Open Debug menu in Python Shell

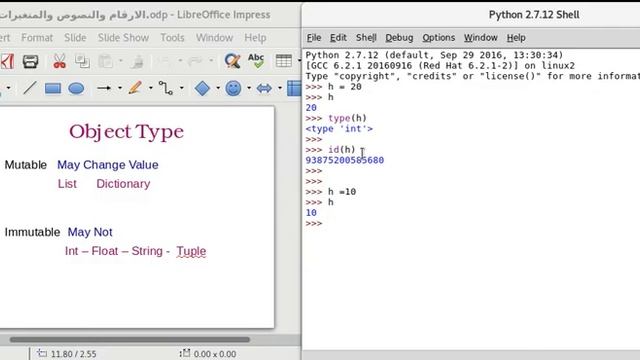399,38
